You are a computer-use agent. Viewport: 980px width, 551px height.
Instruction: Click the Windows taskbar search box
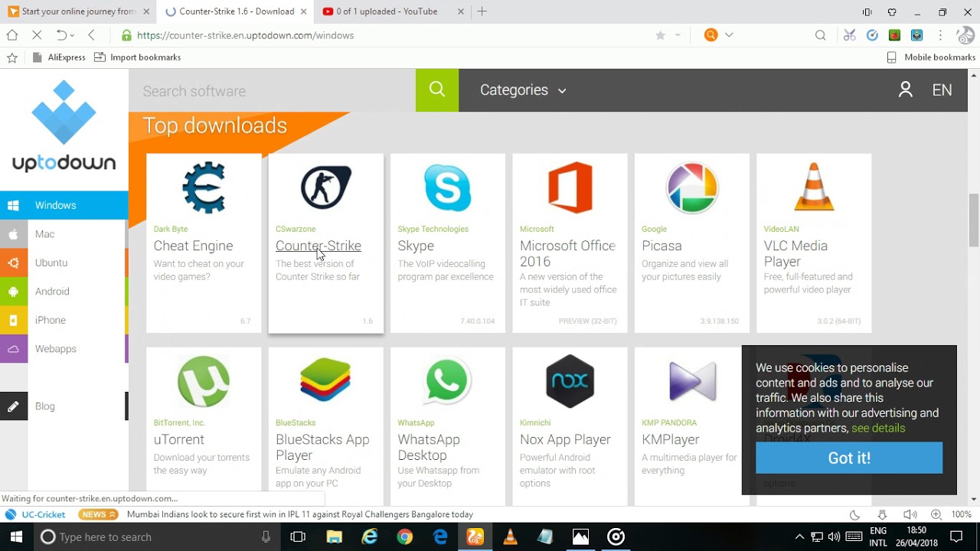coord(157,537)
